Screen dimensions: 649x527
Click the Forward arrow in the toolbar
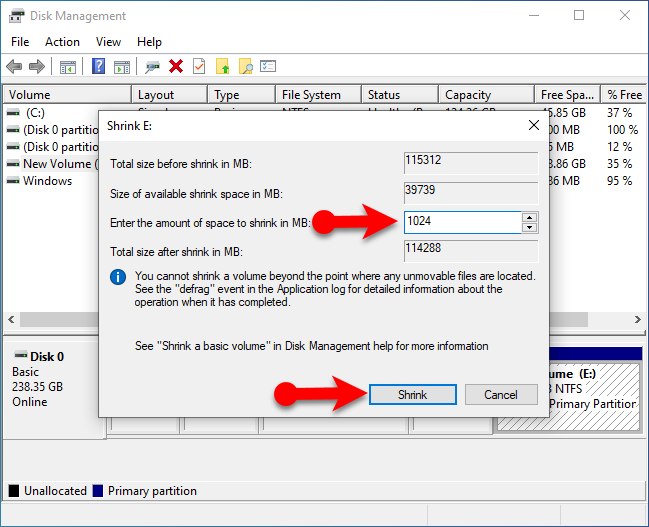37,67
